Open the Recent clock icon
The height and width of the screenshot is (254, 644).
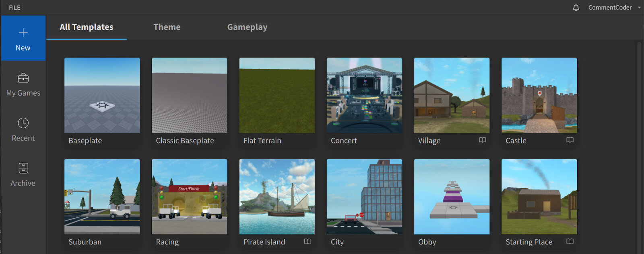(x=23, y=123)
